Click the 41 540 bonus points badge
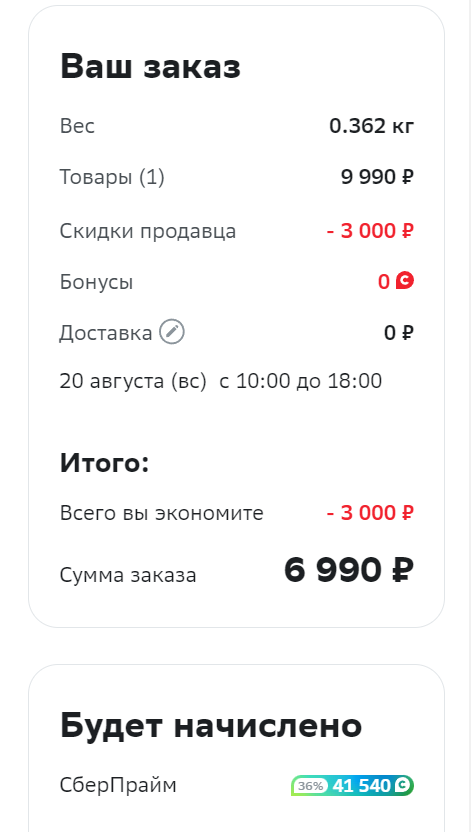 353,786
